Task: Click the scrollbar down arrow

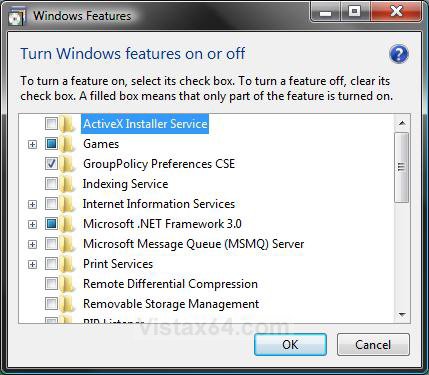Action: (402, 314)
